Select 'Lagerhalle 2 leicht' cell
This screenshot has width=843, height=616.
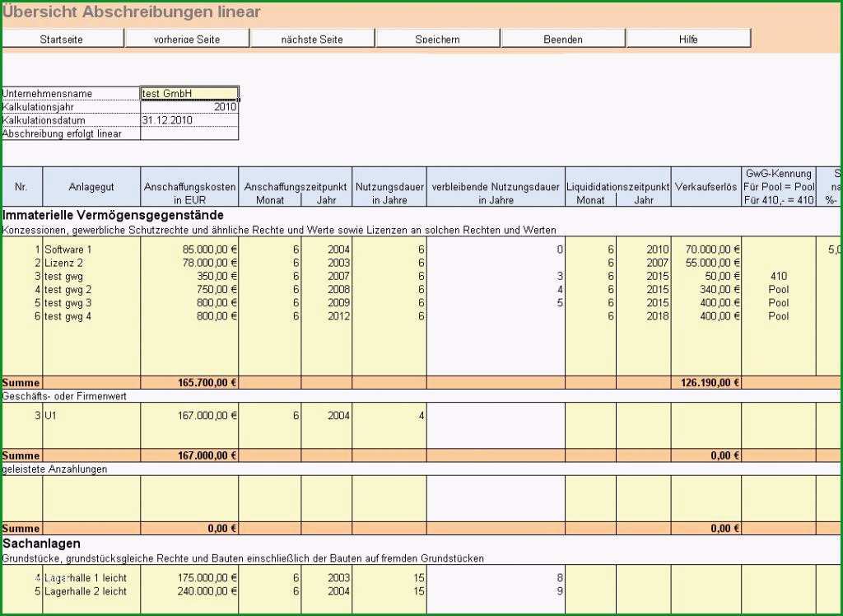[91, 591]
